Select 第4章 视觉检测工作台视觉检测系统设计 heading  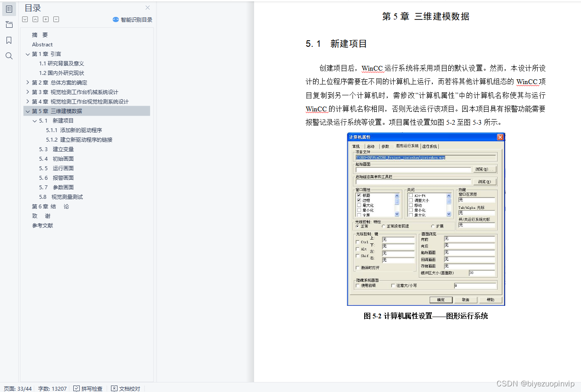pyautogui.click(x=80, y=102)
